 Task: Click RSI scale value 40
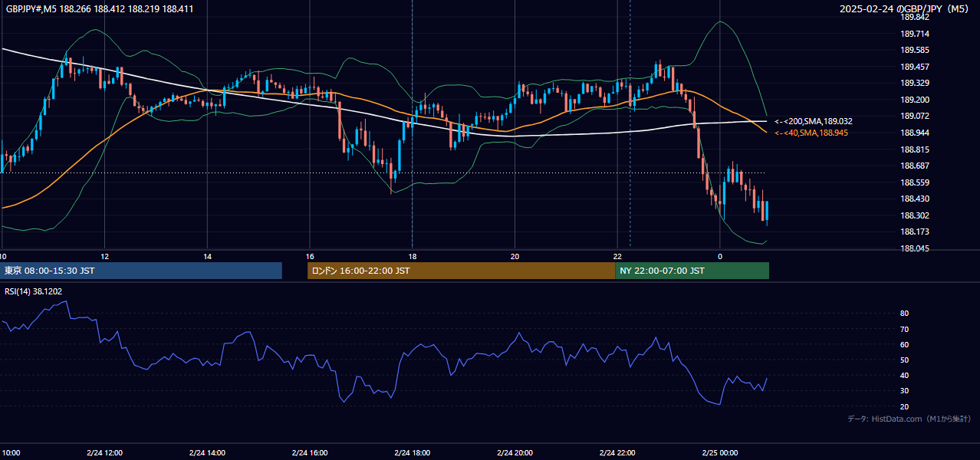point(905,376)
